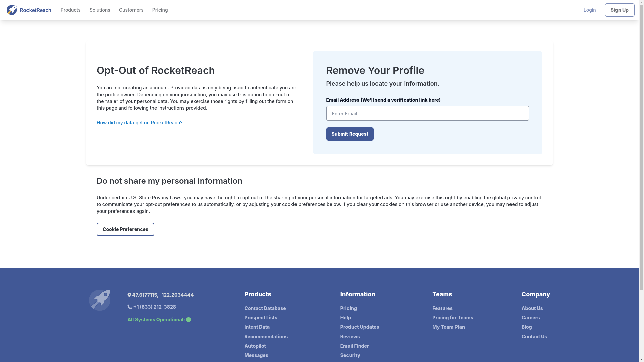Click the phone icon in footer
The height and width of the screenshot is (362, 644).
click(130, 307)
